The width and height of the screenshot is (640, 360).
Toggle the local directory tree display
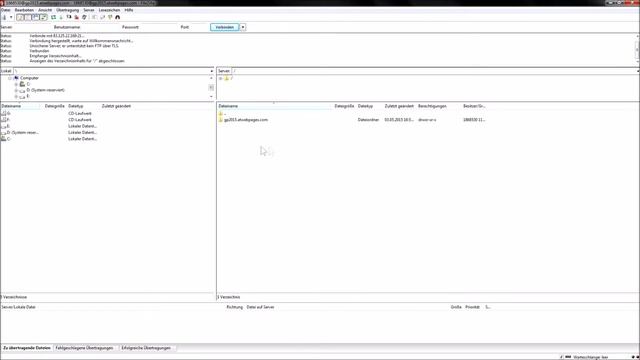tap(28, 17)
